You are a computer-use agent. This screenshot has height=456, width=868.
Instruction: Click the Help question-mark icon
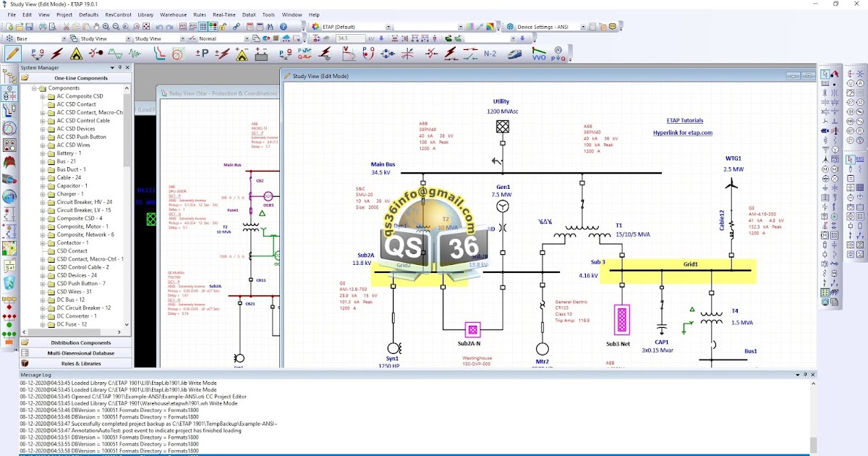[x=283, y=27]
